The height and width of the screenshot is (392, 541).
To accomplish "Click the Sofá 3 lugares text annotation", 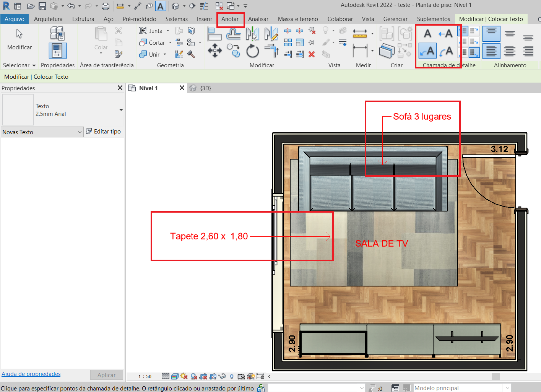I will click(x=422, y=117).
